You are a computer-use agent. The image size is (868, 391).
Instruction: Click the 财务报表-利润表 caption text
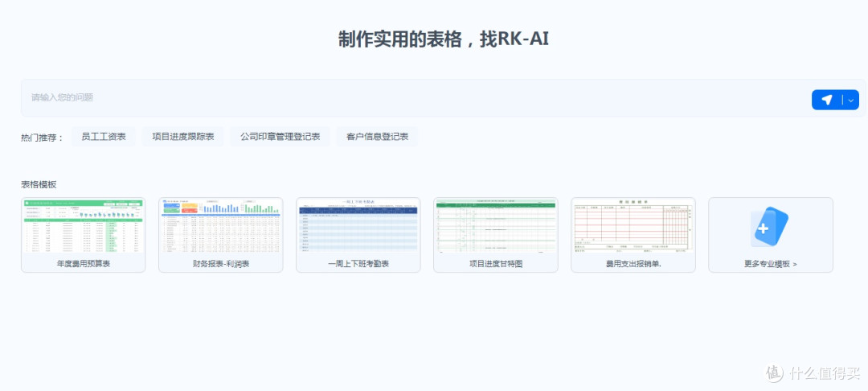click(x=221, y=264)
